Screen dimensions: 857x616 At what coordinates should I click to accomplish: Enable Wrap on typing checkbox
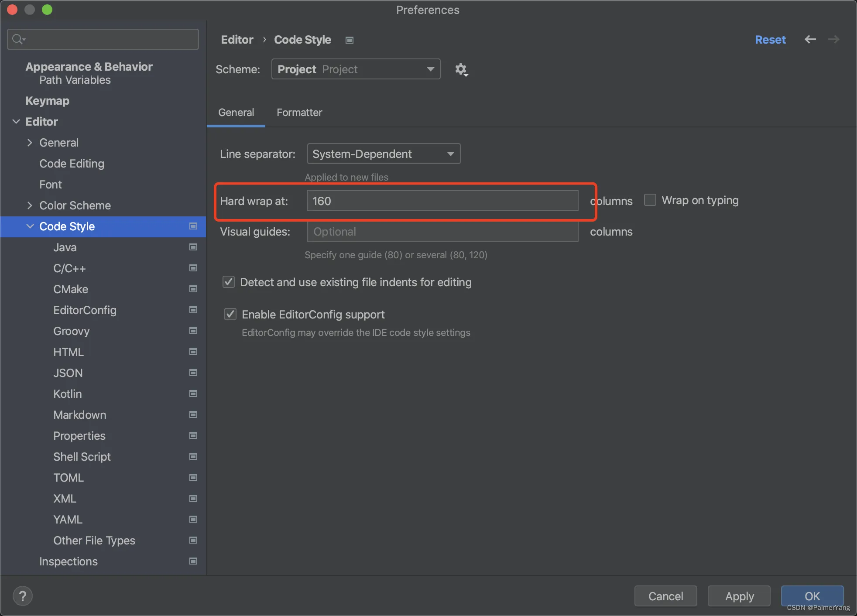650,200
